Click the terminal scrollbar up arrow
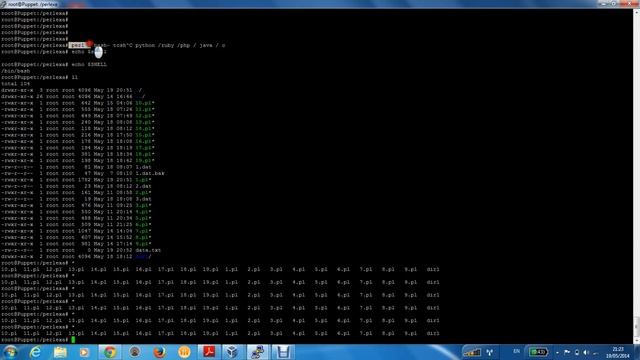Screen dimensions: 640x360 click(636, 12)
